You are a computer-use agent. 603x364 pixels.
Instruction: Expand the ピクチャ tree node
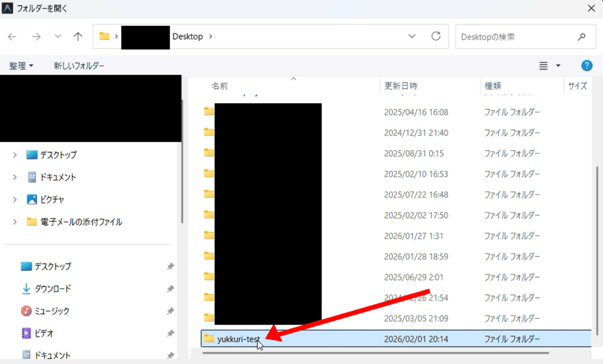[x=15, y=200]
